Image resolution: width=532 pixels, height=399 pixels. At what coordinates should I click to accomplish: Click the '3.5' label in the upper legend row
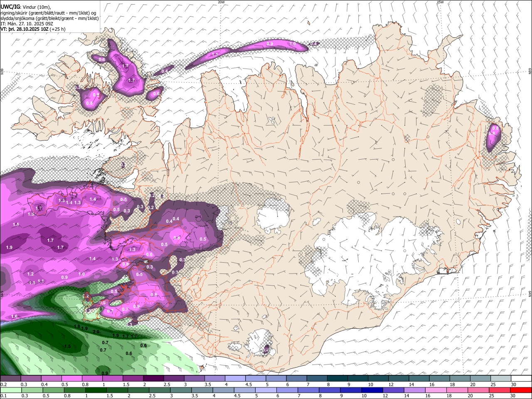click(x=208, y=384)
